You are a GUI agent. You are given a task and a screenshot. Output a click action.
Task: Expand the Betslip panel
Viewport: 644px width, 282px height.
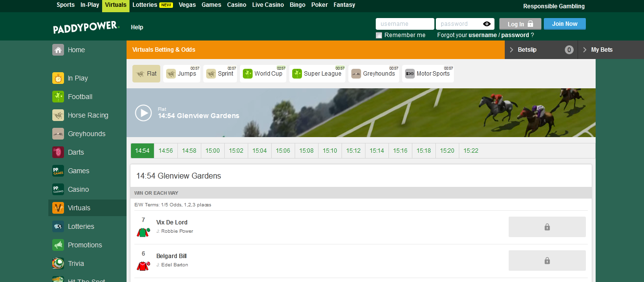541,50
